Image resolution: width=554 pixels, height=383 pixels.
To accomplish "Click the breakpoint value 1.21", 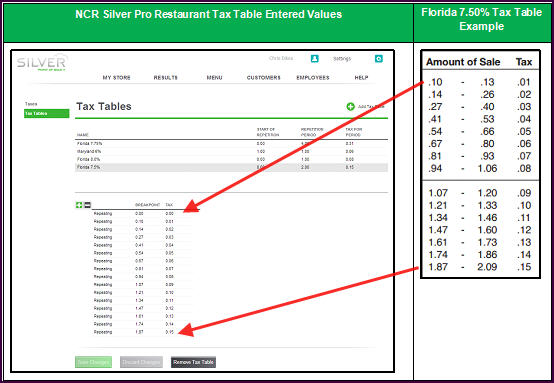I will point(139,293).
